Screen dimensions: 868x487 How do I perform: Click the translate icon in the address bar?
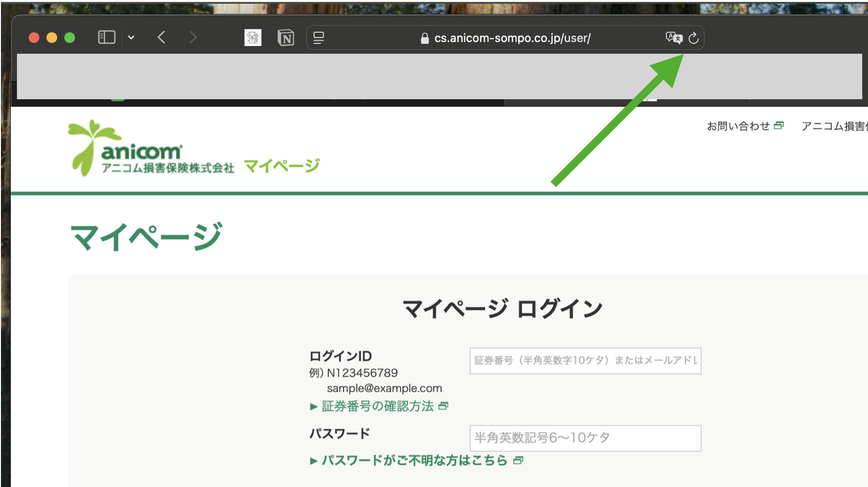click(x=673, y=38)
